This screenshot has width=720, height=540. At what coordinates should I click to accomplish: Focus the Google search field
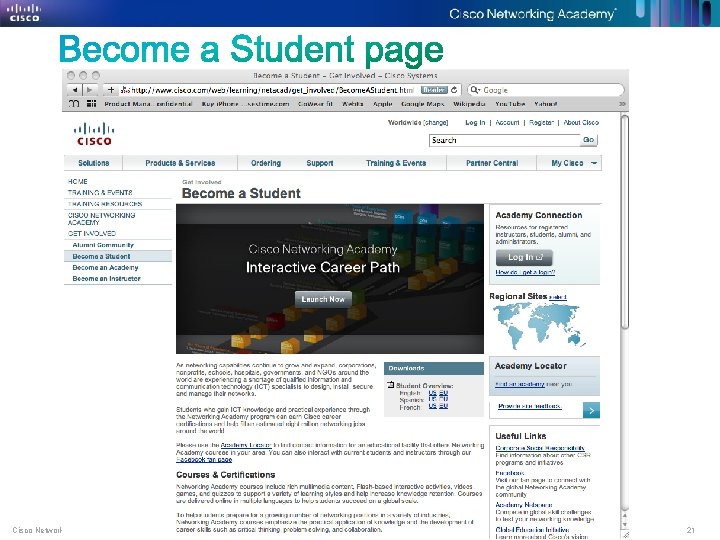click(x=546, y=90)
